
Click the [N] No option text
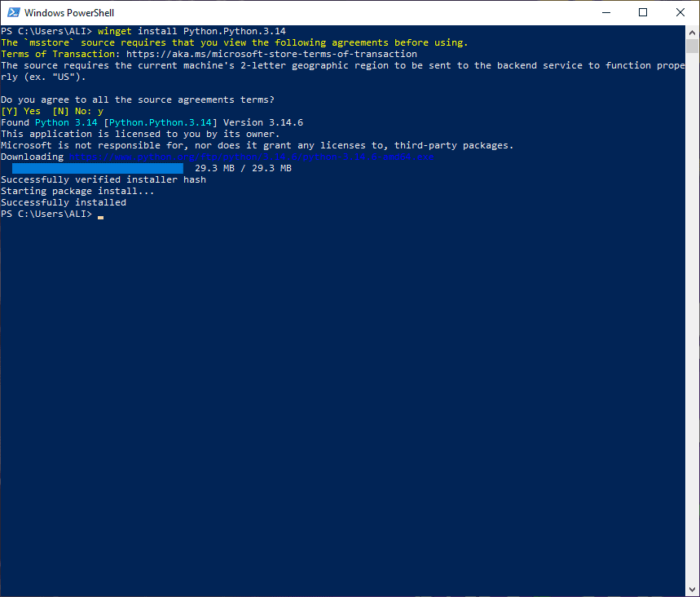tap(72, 111)
